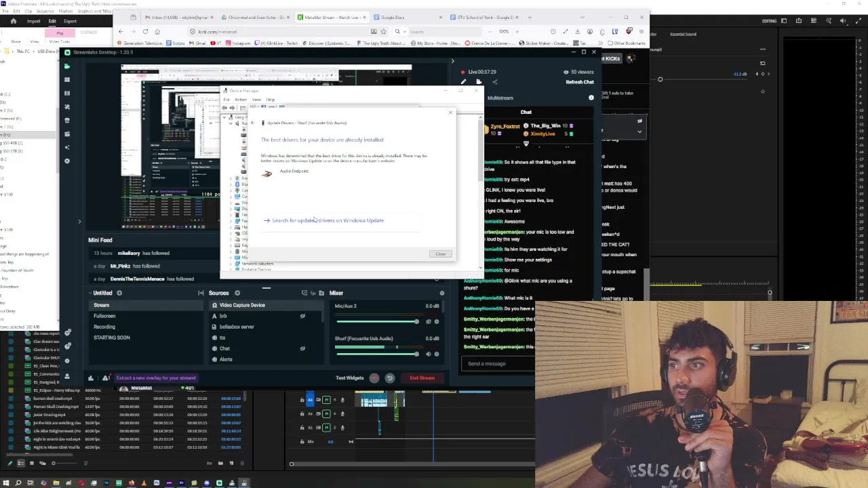Open Device Manager File menu
Screen dimensions: 868x488
coord(226,100)
